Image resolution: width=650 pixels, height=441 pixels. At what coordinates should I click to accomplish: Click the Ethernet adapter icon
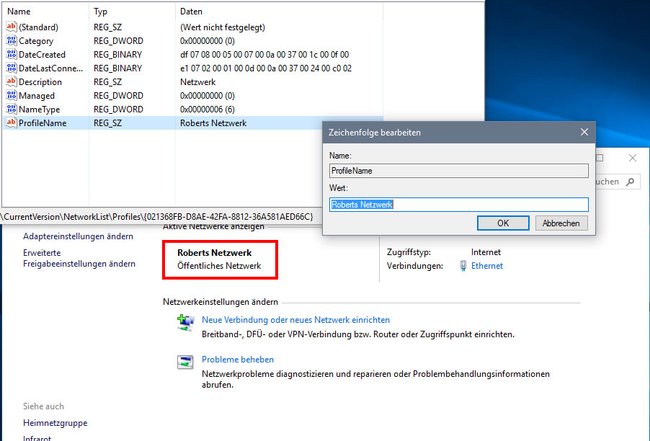click(x=463, y=266)
